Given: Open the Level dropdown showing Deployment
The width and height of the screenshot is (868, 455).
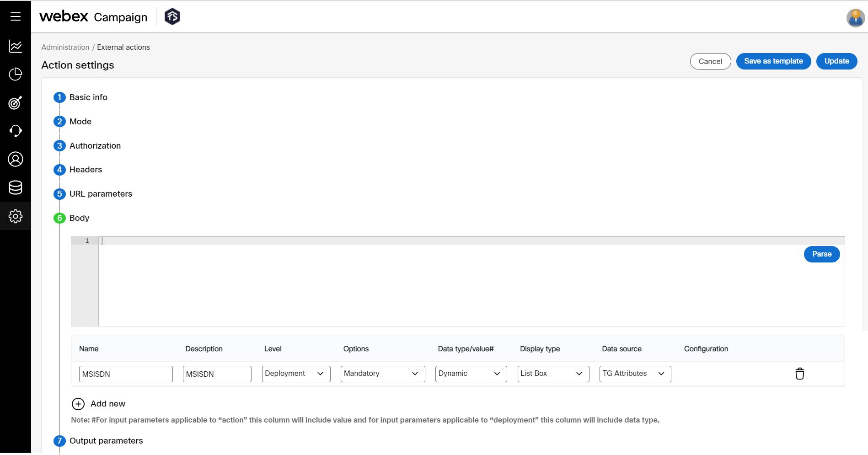Looking at the screenshot, I should tap(295, 373).
